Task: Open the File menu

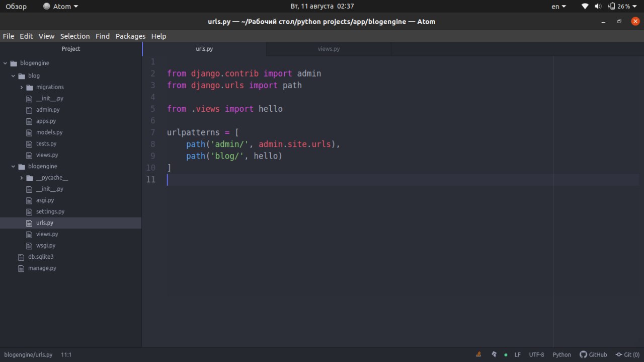Action: coord(9,36)
